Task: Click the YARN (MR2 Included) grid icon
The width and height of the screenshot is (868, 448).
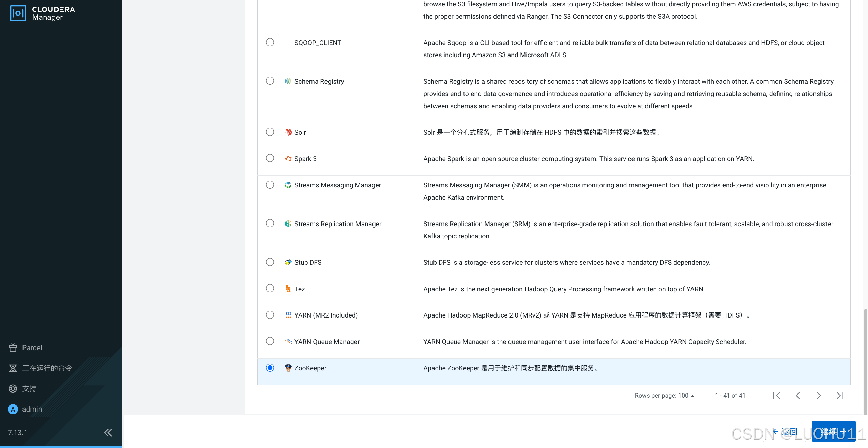Action: (288, 315)
